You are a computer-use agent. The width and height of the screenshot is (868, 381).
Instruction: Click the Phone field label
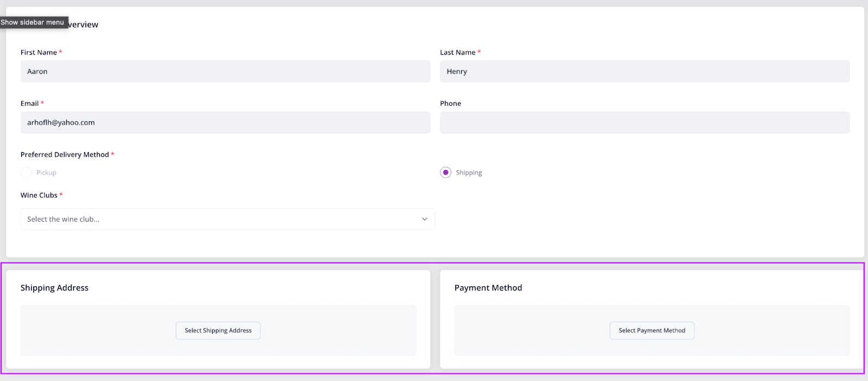tap(450, 104)
